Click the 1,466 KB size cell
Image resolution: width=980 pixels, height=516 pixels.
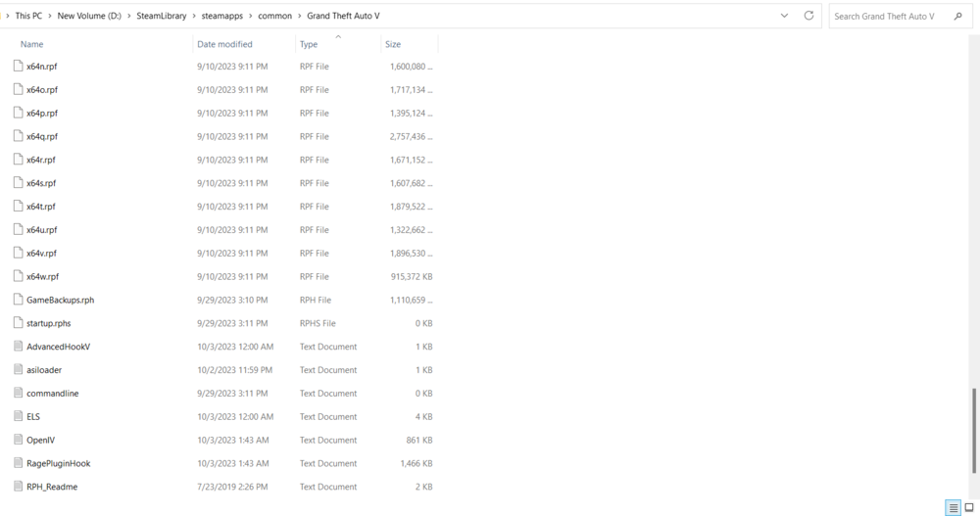click(x=416, y=463)
